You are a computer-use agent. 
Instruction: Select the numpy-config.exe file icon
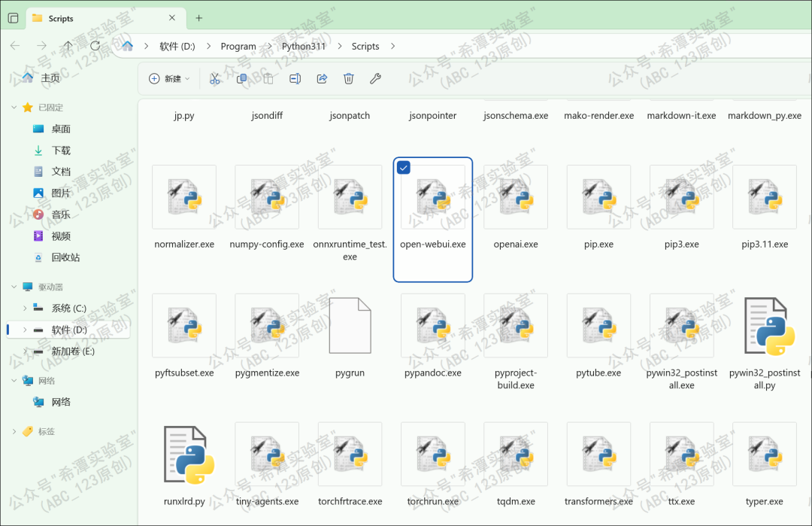[x=267, y=197]
